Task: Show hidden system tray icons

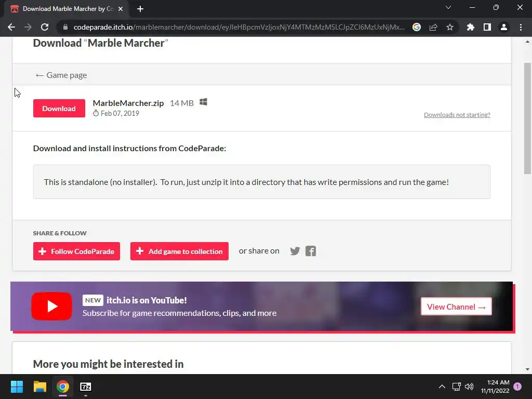Action: [x=442, y=387]
